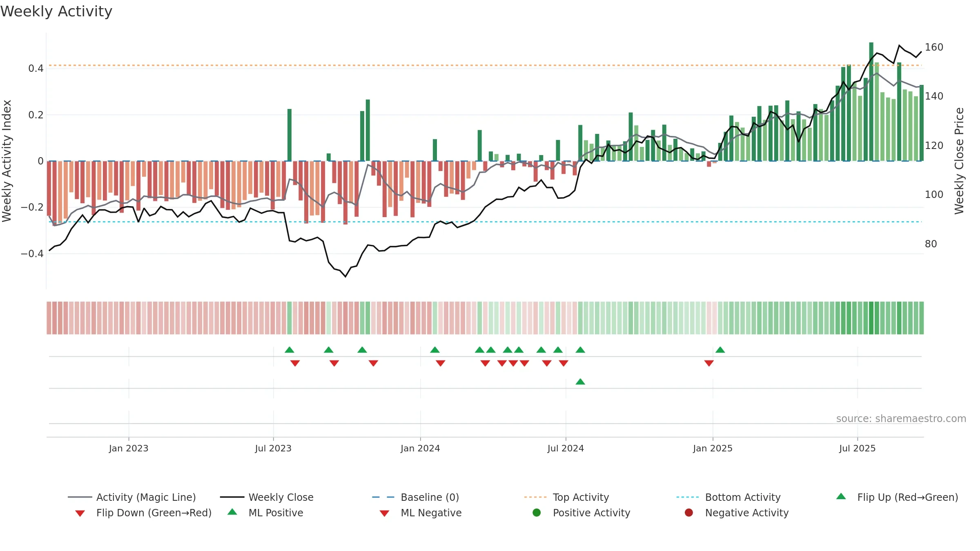Click the Jan 2025 axis label
Viewport: 980px width, 551px height.
point(713,449)
